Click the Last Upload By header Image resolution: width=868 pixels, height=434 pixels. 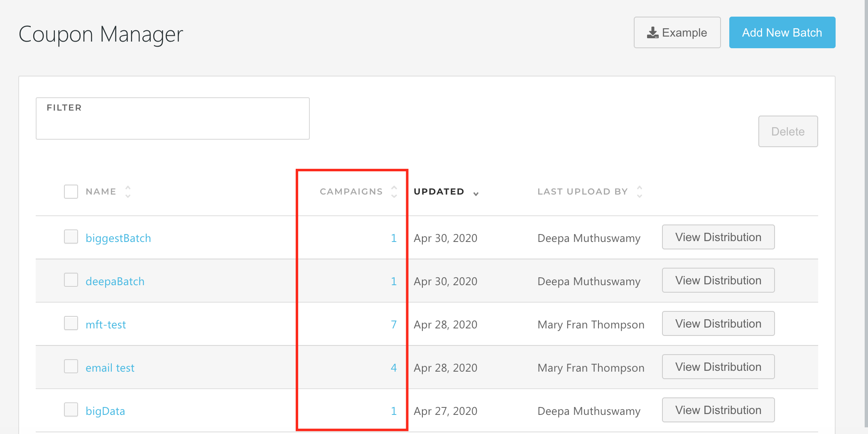(x=582, y=192)
